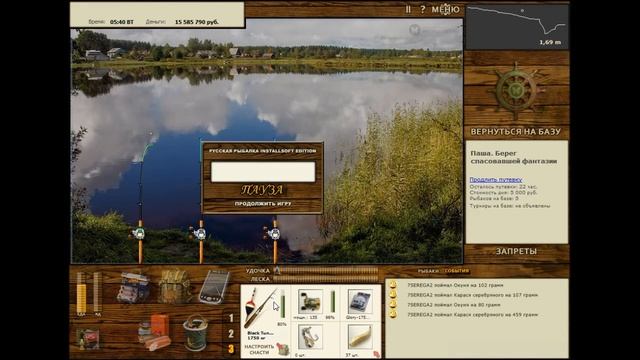Click НАСТРОИТЬ СНАСТИ to configure tackle
This screenshot has width=640, height=360.
(x=259, y=349)
